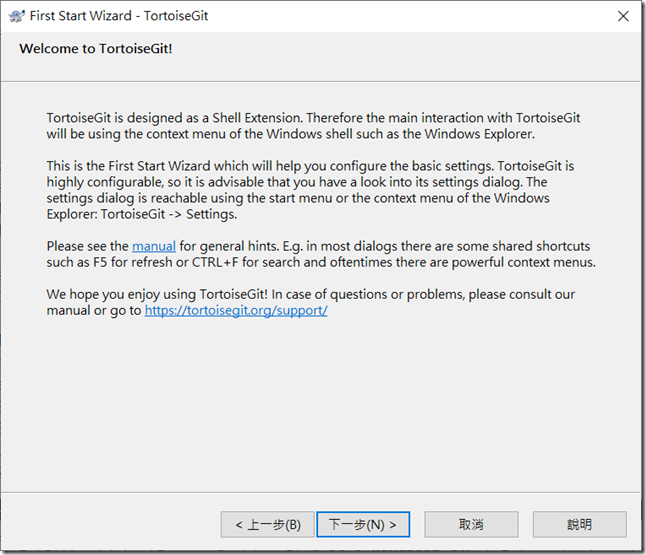Click the 'TortoiseGit -> Settings' text
Screen dimensions: 646x555
tap(169, 214)
